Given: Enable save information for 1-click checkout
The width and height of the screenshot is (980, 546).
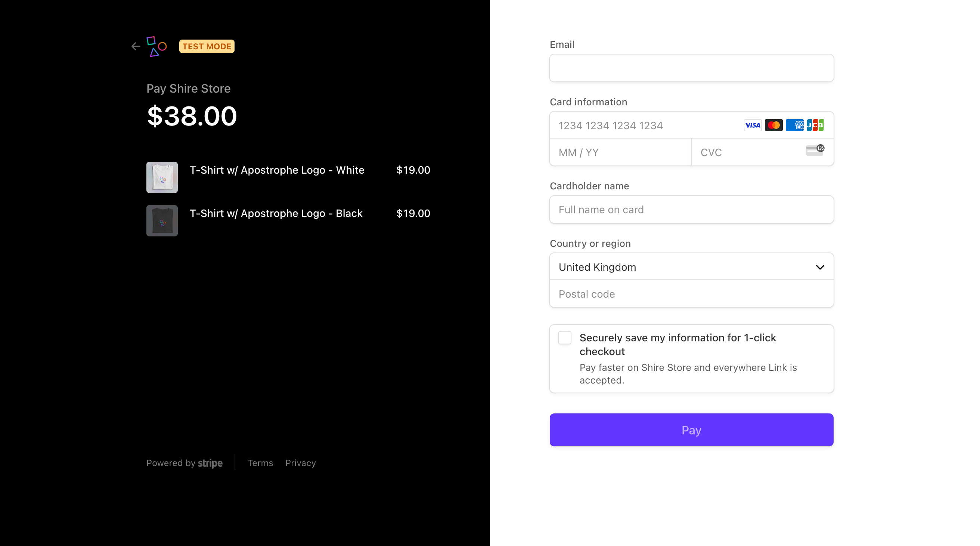Looking at the screenshot, I should 565,338.
